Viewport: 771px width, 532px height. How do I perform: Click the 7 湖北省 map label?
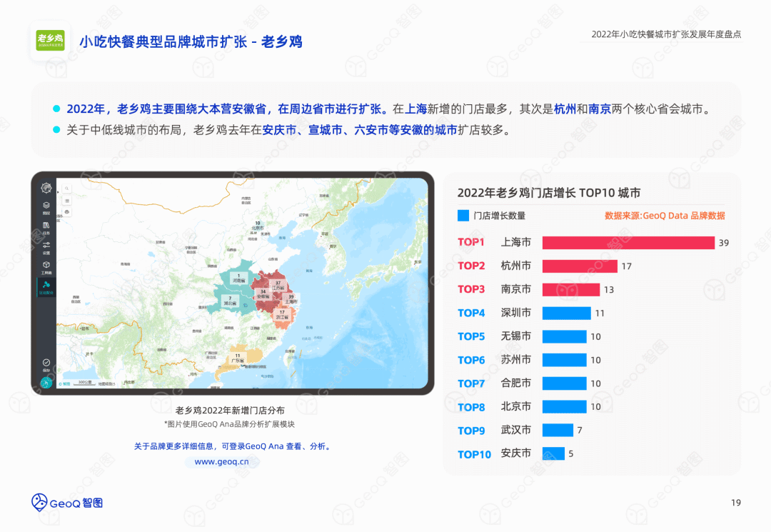click(230, 301)
